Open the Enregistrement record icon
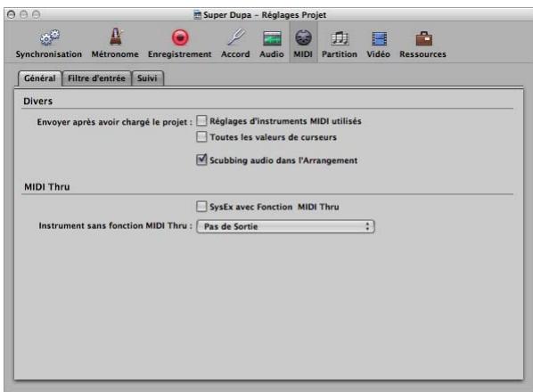This screenshot has width=533, height=392. (180, 37)
